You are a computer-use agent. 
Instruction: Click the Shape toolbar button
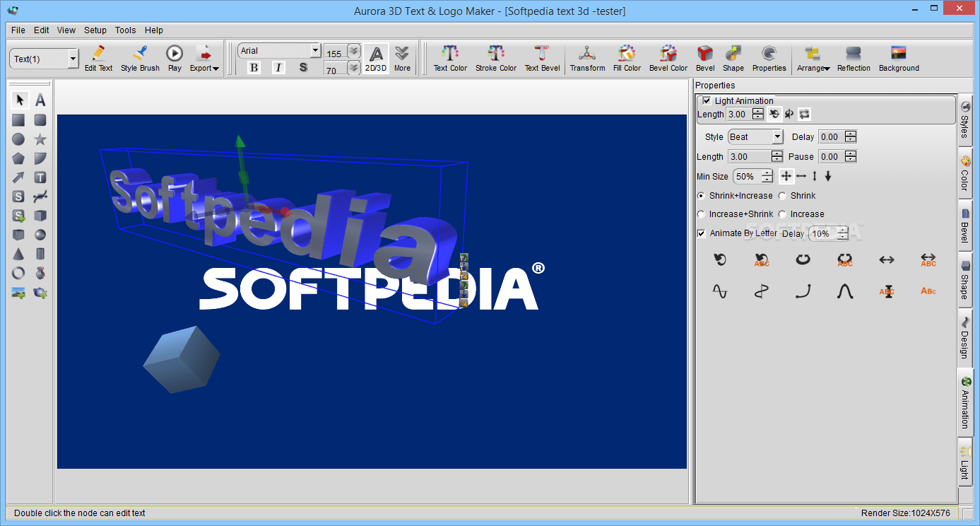point(733,58)
